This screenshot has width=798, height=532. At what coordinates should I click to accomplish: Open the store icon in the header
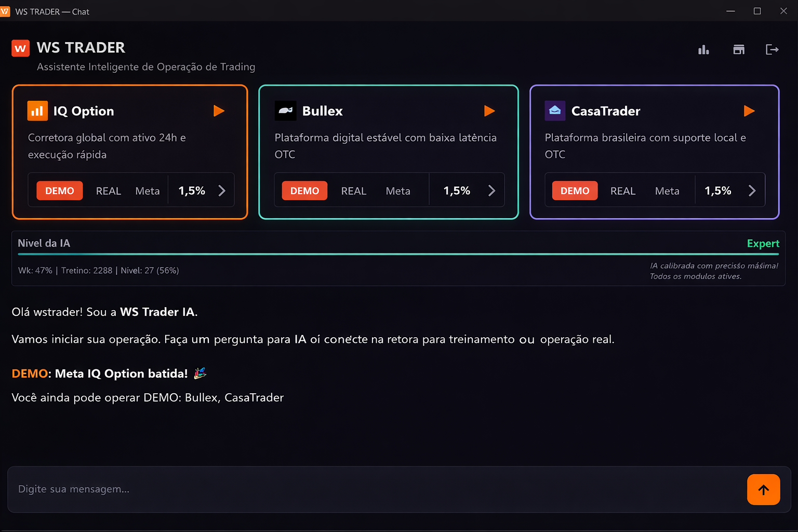click(x=739, y=49)
